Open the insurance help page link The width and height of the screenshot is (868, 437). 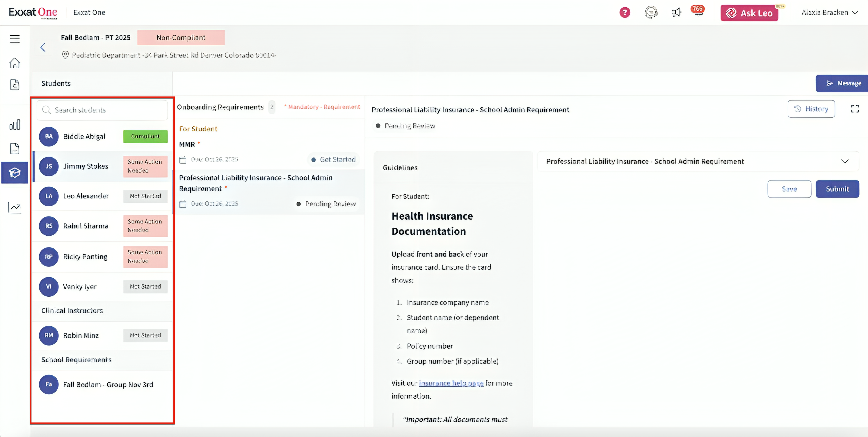[451, 383]
